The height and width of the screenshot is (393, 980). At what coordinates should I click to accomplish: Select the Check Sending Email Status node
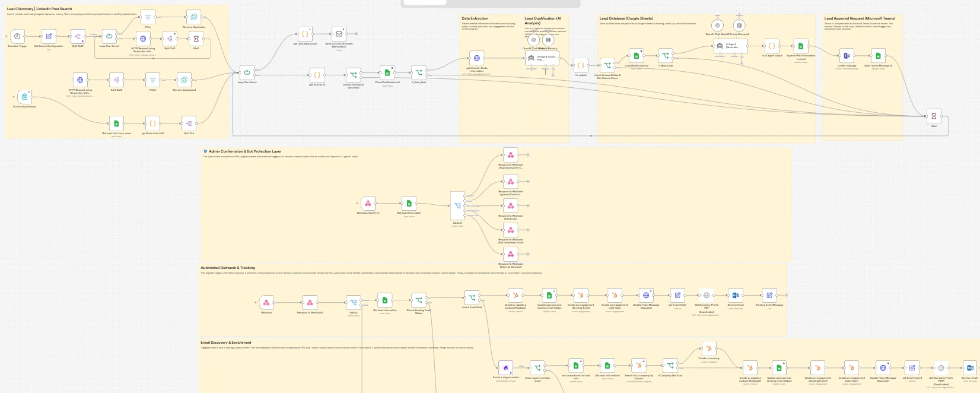419,300
